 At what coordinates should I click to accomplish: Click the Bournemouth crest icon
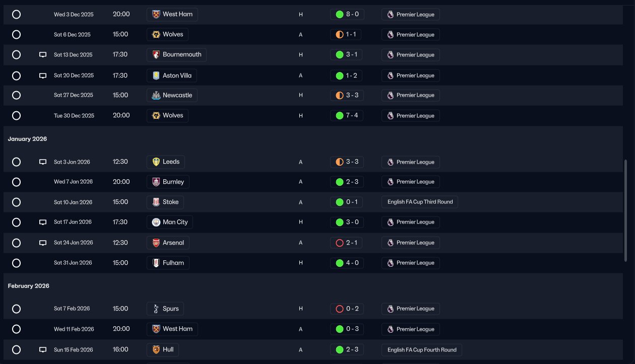point(156,55)
